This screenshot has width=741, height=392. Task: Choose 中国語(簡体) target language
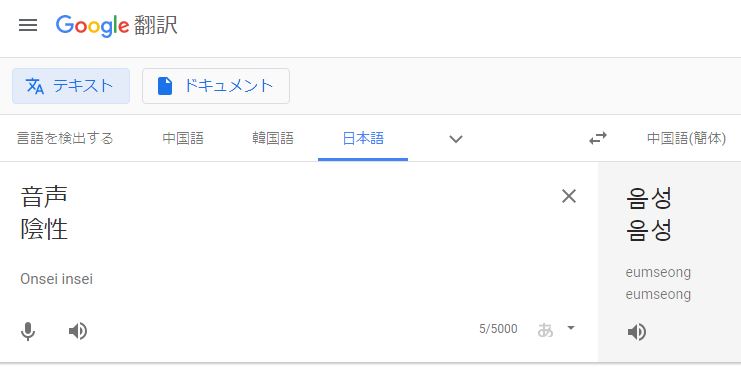[x=686, y=139]
